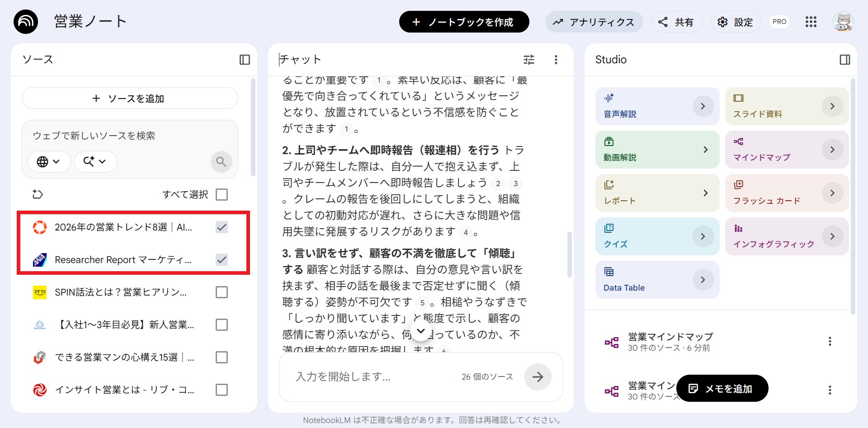Click メモを追加 button
868x428 pixels.
[x=722, y=388]
